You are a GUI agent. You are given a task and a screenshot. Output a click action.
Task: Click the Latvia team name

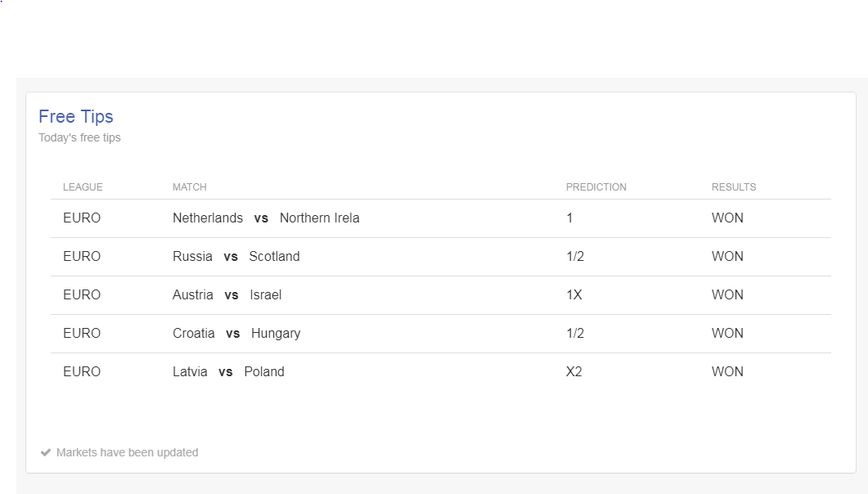point(190,372)
